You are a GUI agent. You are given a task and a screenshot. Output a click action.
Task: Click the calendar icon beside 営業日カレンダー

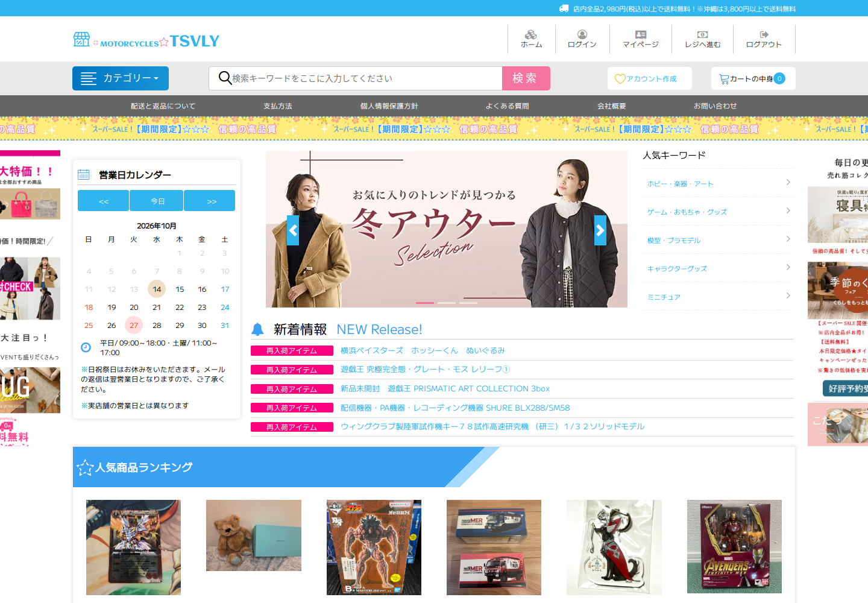[x=84, y=175]
